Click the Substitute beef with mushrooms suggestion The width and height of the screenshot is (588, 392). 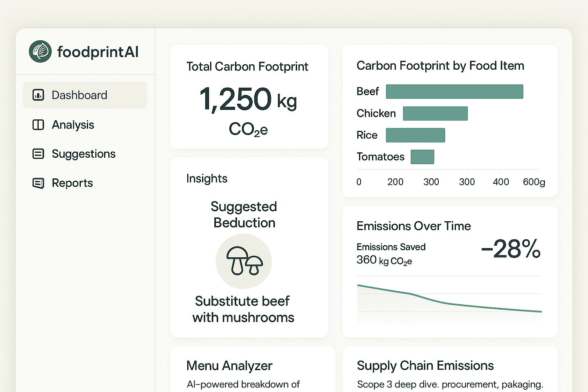(x=243, y=309)
